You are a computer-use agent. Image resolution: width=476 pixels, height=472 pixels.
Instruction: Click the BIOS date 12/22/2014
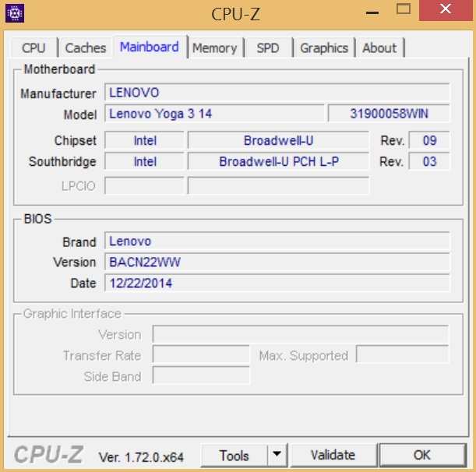pyautogui.click(x=277, y=283)
